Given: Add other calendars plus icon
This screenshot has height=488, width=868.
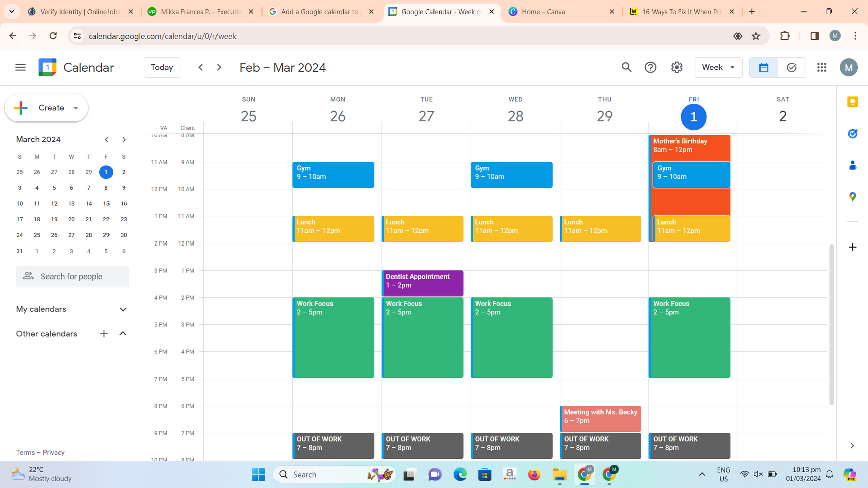Looking at the screenshot, I should tap(104, 334).
